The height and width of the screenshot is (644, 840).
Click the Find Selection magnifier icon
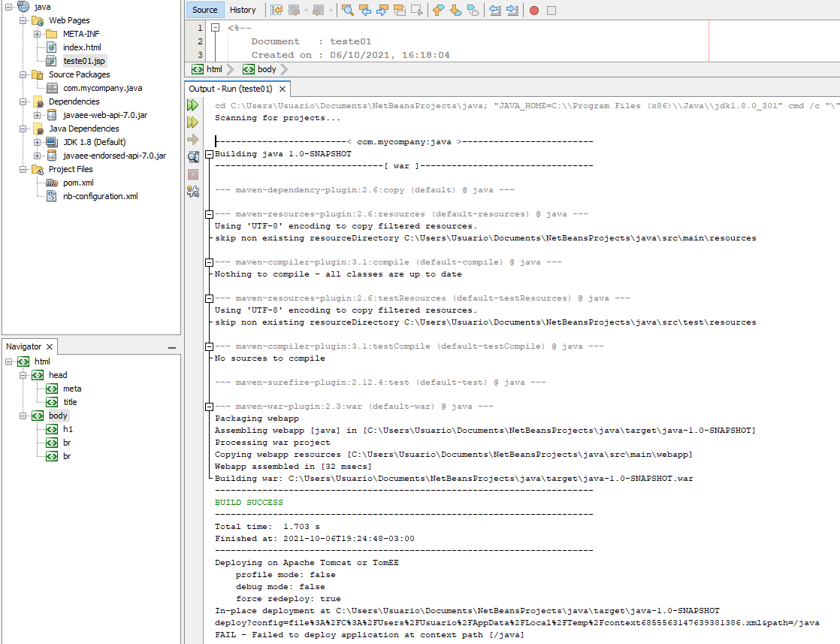point(348,11)
